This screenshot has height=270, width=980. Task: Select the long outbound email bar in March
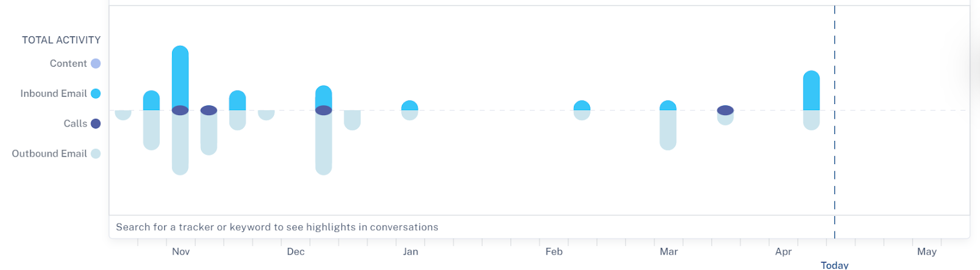(x=668, y=132)
